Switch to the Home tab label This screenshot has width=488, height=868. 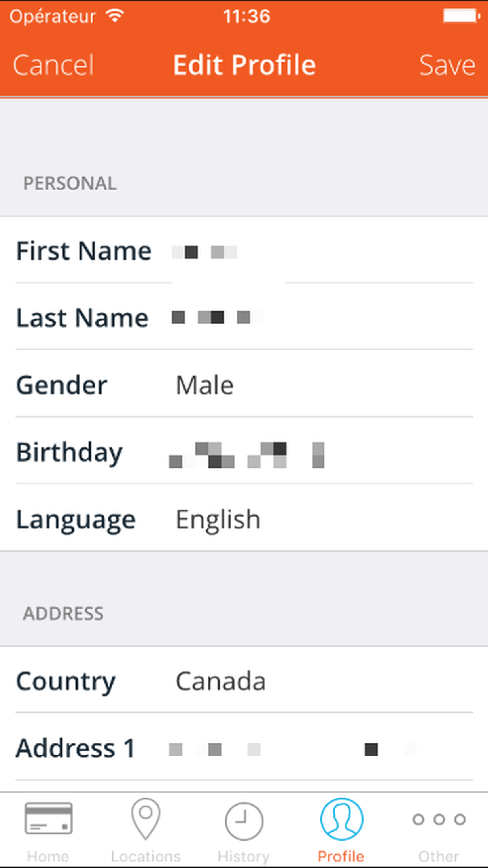pyautogui.click(x=48, y=856)
